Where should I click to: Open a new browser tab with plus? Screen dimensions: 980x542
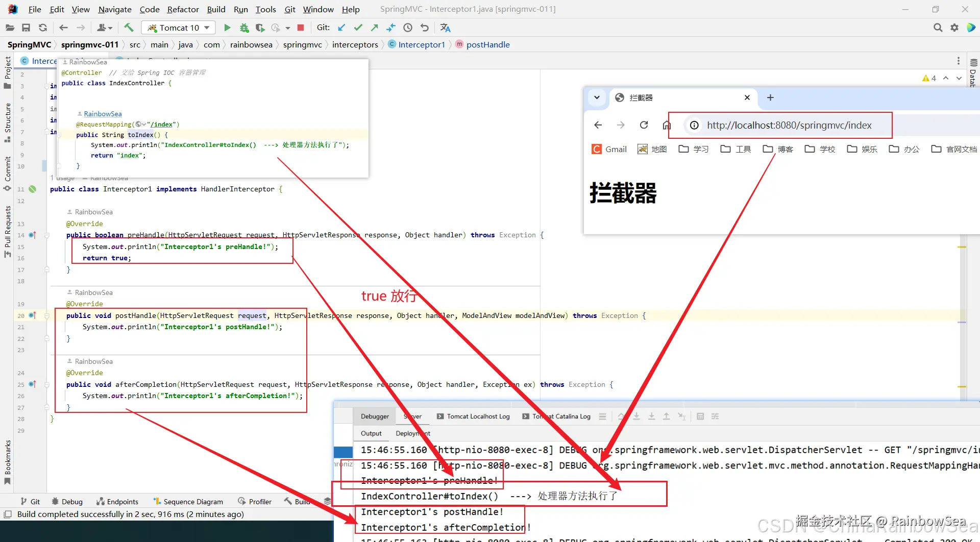(x=770, y=97)
